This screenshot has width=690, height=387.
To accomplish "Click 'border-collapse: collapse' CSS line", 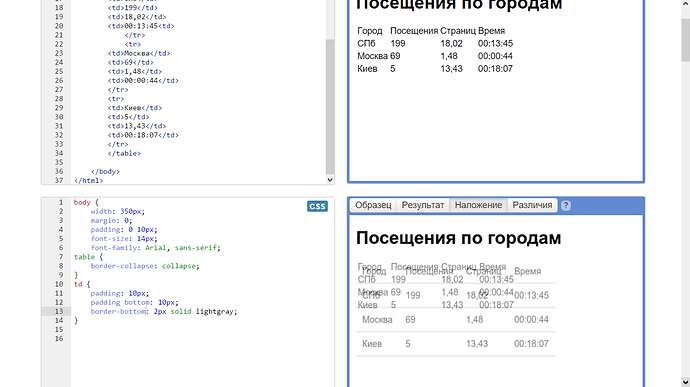I will [x=145, y=266].
